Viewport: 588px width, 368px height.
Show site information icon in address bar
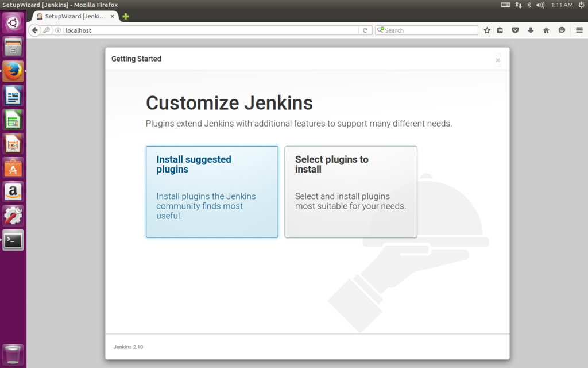pyautogui.click(x=58, y=30)
